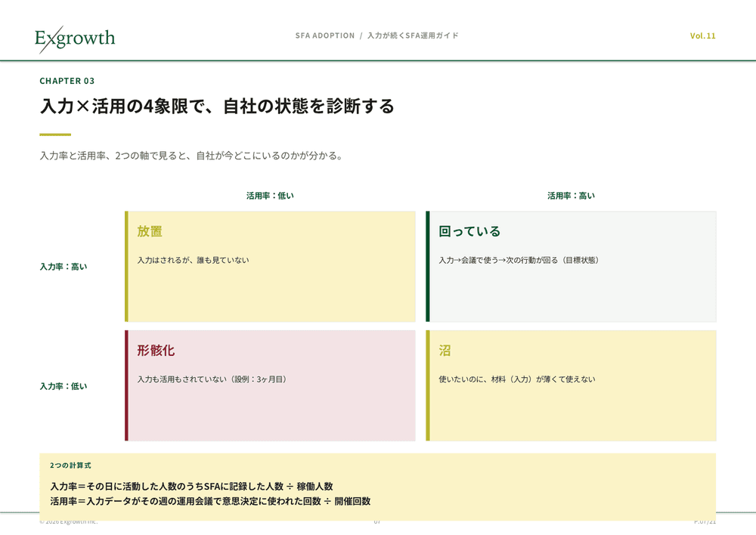The height and width of the screenshot is (535, 756).
Task: Click the text '入力はされるが、誰も見ていない'
Action: pos(193,260)
